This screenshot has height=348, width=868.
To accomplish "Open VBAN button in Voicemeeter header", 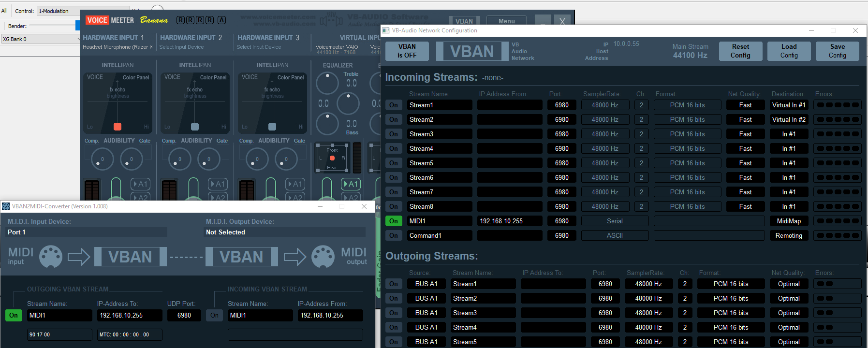I will click(x=464, y=21).
